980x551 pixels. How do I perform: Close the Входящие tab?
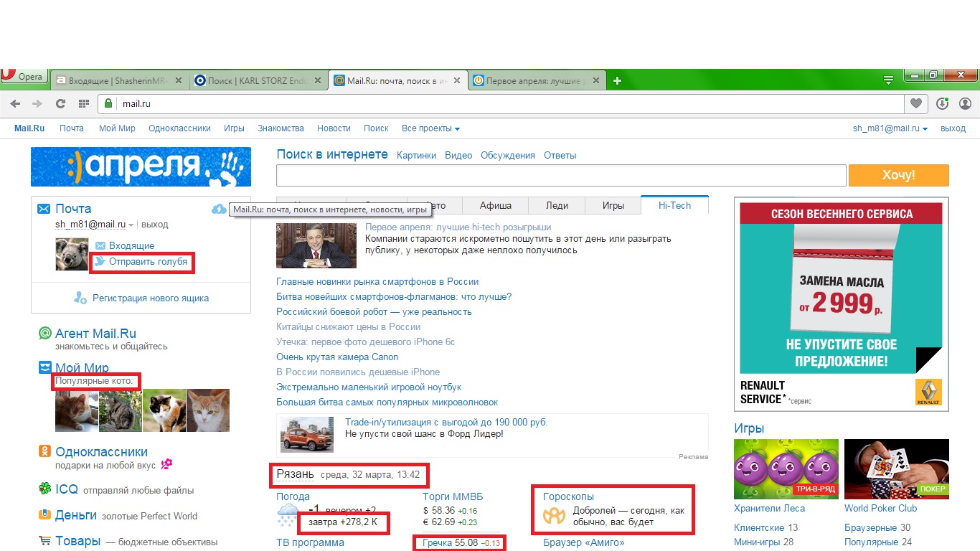[179, 80]
